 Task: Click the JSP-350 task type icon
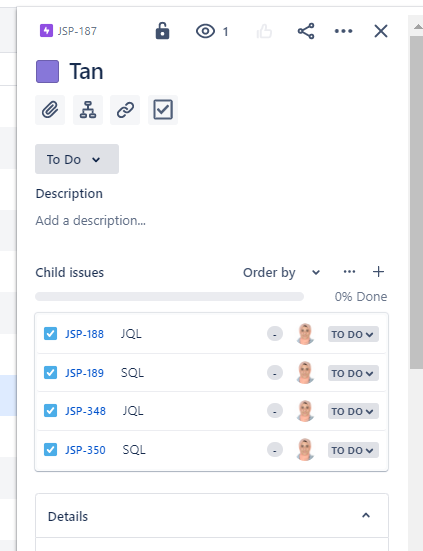[50, 449]
